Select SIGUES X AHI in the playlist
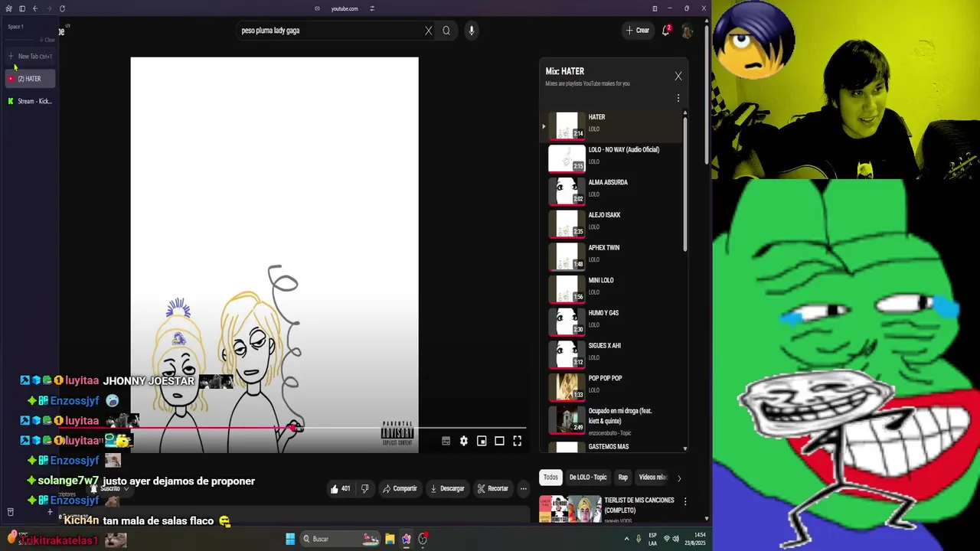 [612, 354]
